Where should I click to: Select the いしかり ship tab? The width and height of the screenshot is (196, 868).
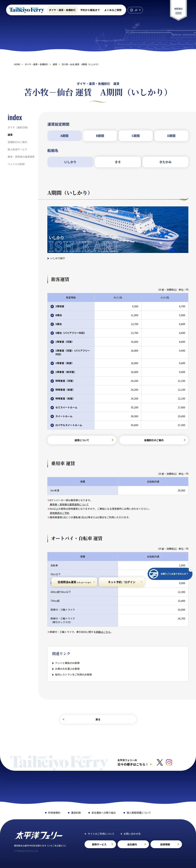pos(70,162)
